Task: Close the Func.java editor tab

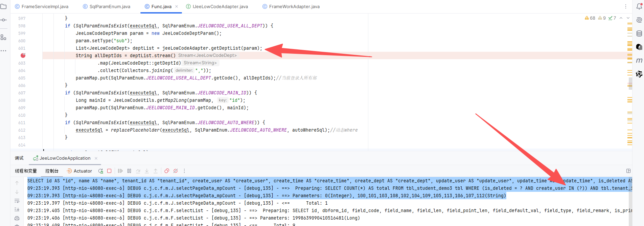Action: pyautogui.click(x=177, y=6)
